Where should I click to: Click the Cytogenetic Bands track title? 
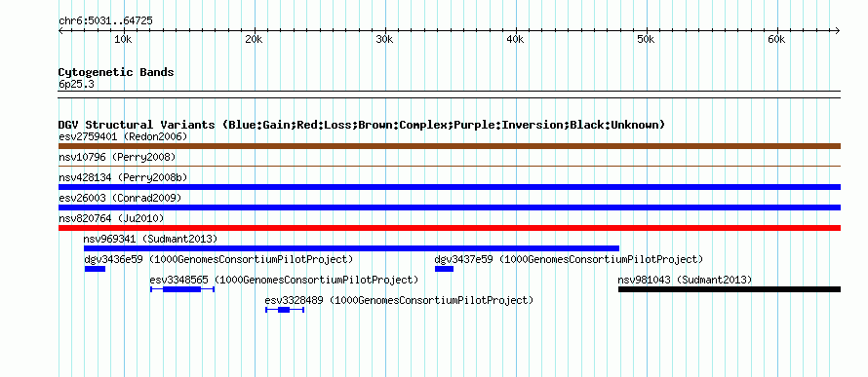(x=116, y=72)
